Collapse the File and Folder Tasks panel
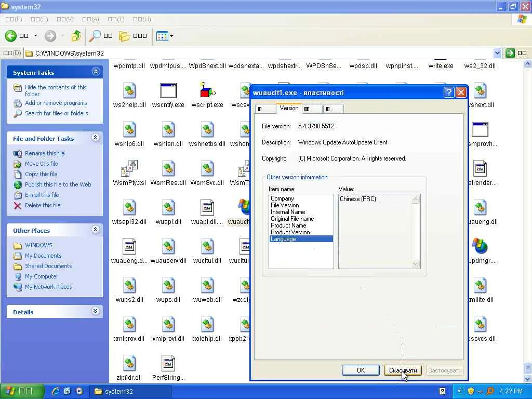The image size is (532, 399). [x=96, y=138]
